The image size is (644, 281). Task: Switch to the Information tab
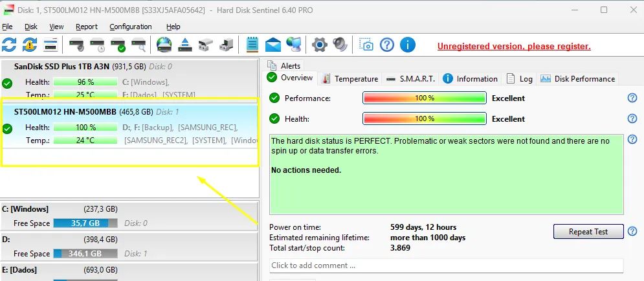coord(471,79)
